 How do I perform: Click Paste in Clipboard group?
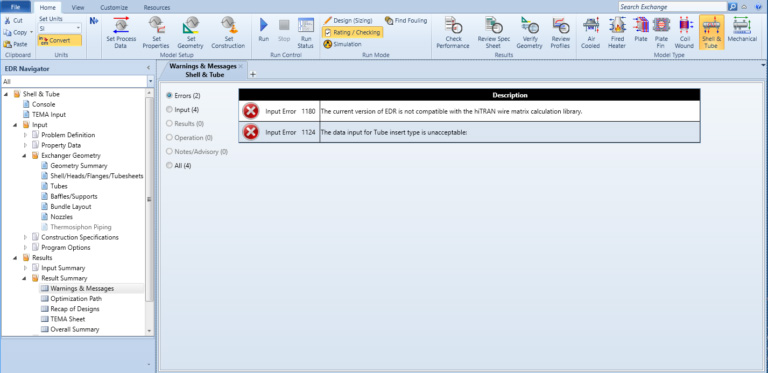click(x=16, y=44)
